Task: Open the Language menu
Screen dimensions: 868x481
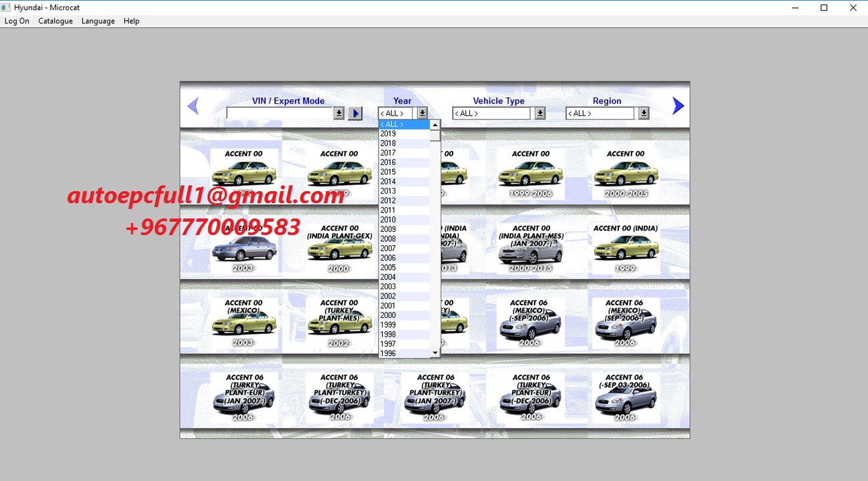Action: (x=98, y=21)
